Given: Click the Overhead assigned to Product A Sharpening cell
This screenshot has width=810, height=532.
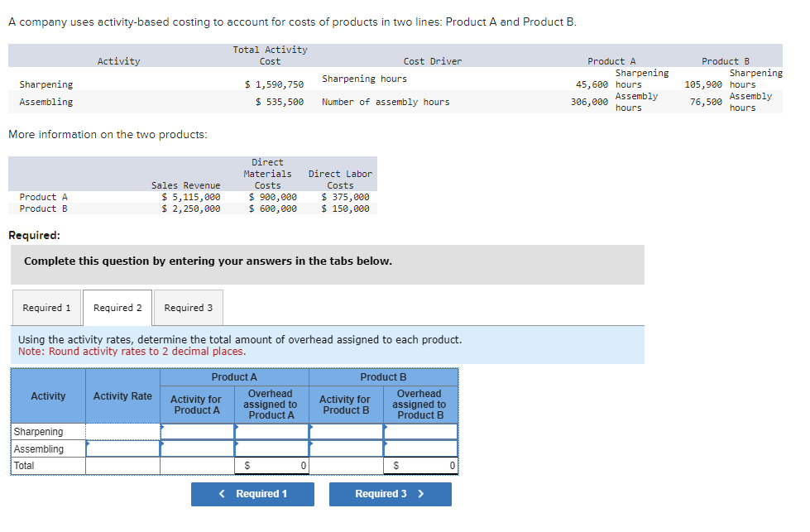Looking at the screenshot, I should [x=271, y=432].
